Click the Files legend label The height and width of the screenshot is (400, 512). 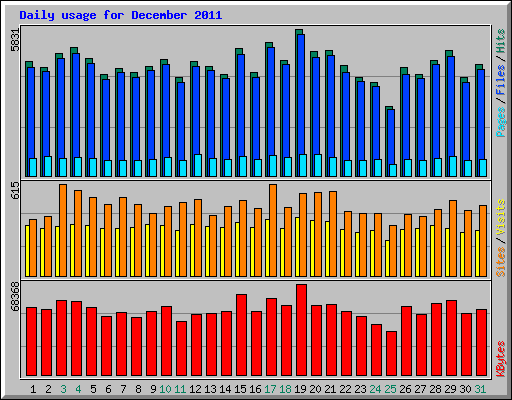coord(500,80)
